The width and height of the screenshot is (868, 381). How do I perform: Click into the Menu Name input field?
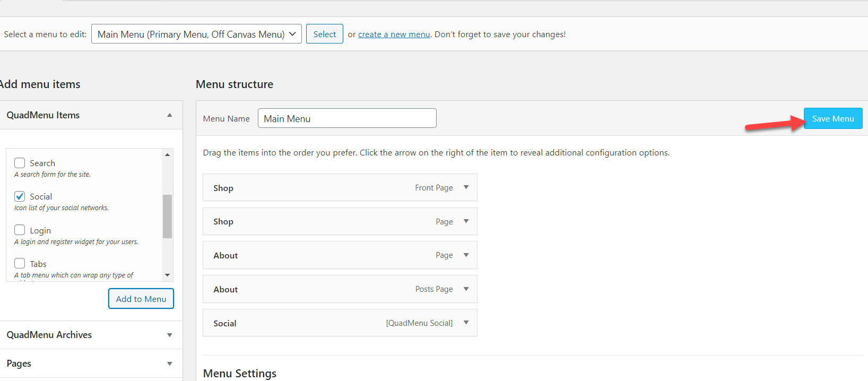[347, 118]
